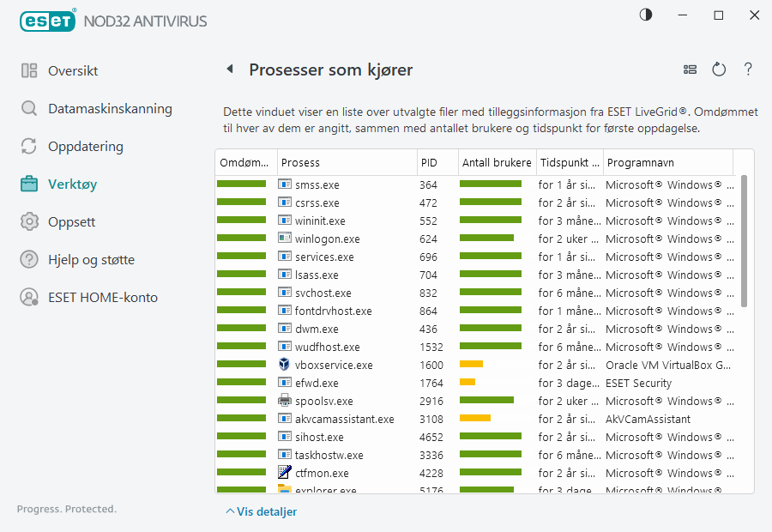The width and height of the screenshot is (772, 532).
Task: Click the list view options icon
Action: 690,70
